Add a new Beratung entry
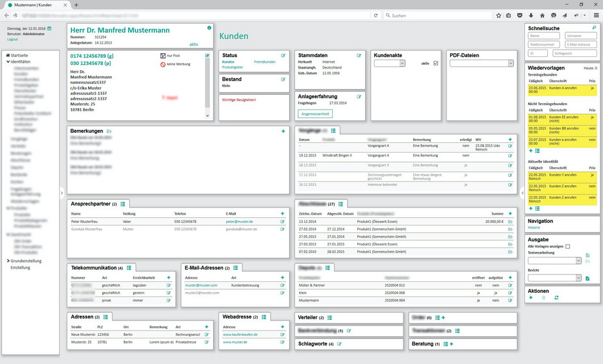Screen dimensions: 603x364 [452, 344]
